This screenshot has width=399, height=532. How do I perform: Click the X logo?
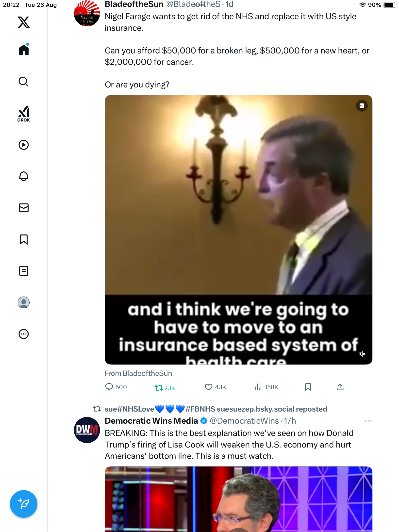tap(24, 22)
